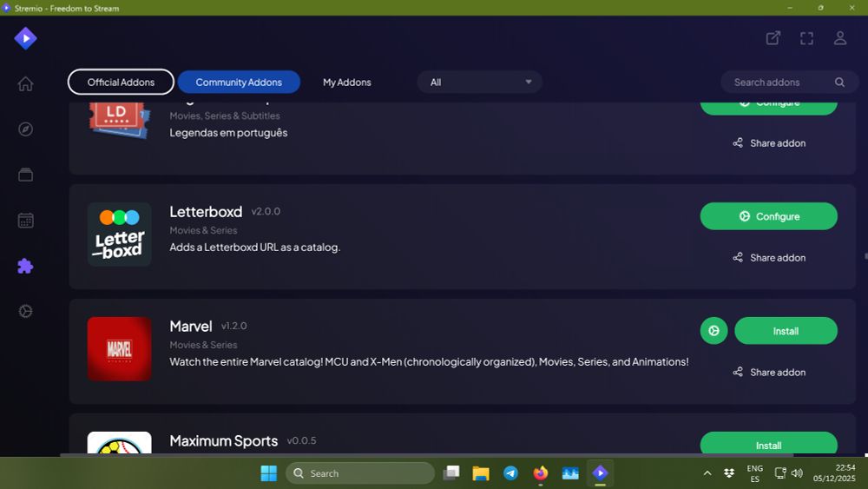Install the Maximum Sports addon

point(768,443)
